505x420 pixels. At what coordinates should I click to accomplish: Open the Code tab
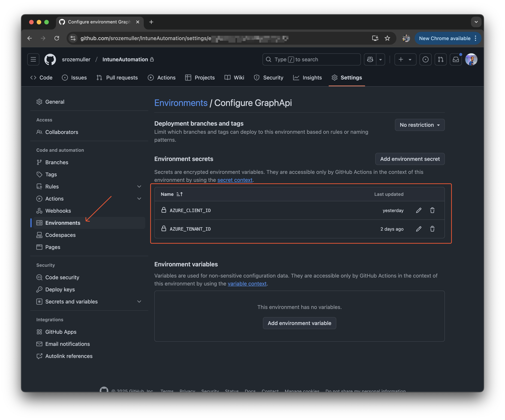click(x=42, y=78)
